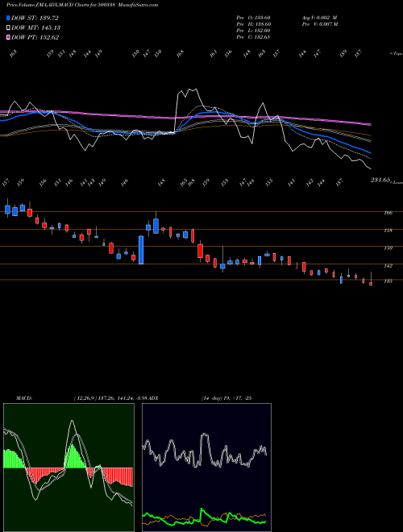
Task: Click the MACD '(12,26,9)' parameters text
Action: point(85,398)
